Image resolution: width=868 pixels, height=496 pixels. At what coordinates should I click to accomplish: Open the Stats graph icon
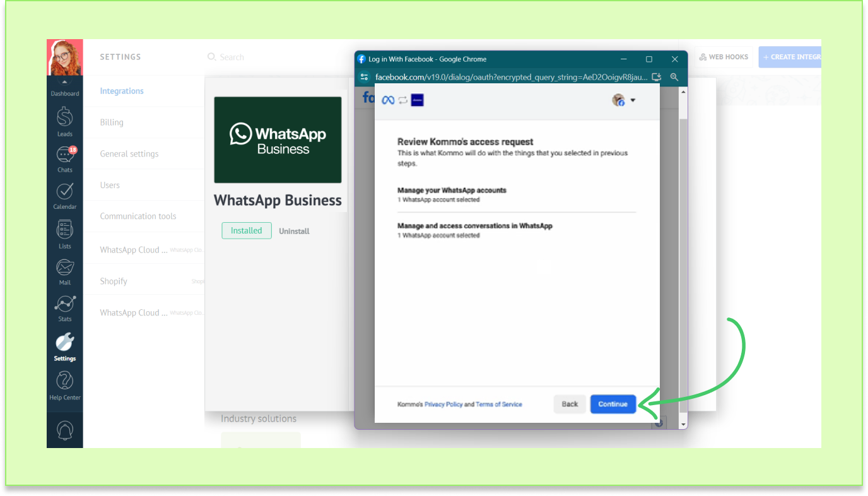tap(65, 305)
